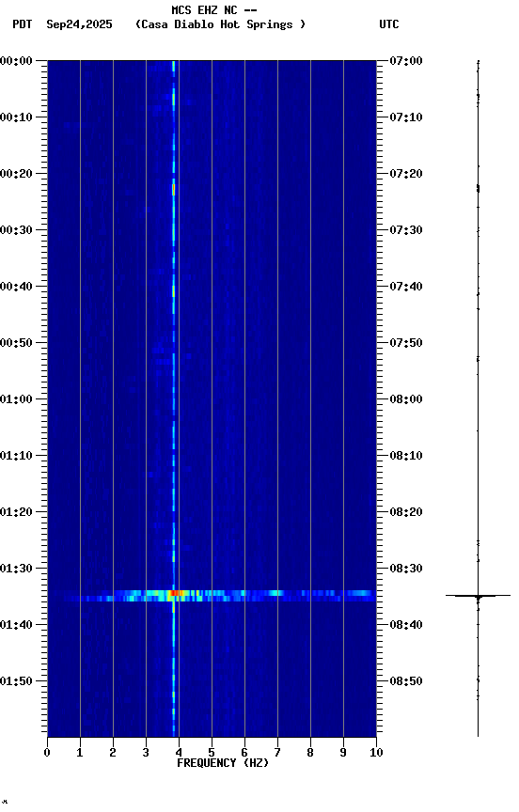Click the UTC time label '07:10'
The width and height of the screenshot is (519, 812).
(x=406, y=117)
